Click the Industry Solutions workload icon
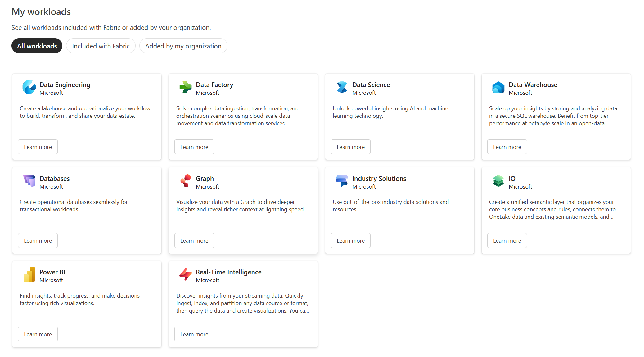Image resolution: width=644 pixels, height=357 pixels. click(x=342, y=181)
